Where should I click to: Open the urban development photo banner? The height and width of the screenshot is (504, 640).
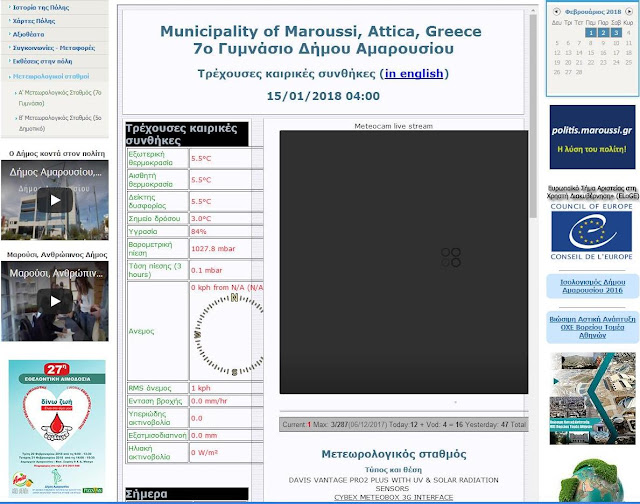coord(592,398)
